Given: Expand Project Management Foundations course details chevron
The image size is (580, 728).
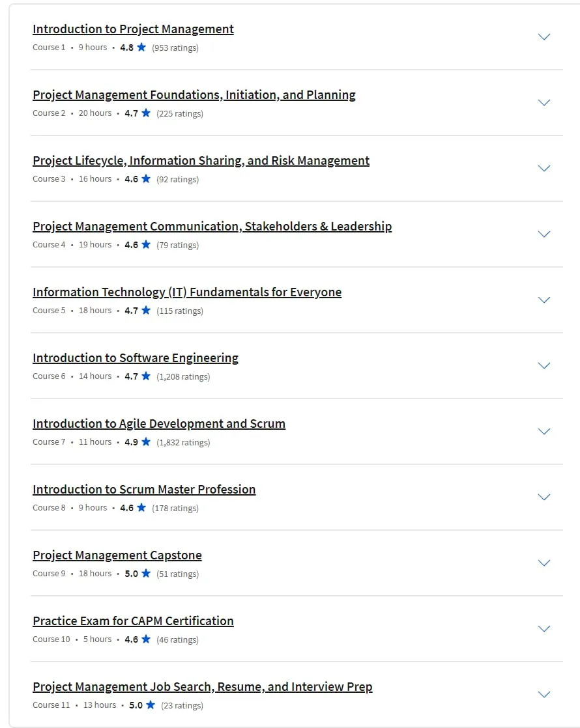Looking at the screenshot, I should tap(544, 103).
